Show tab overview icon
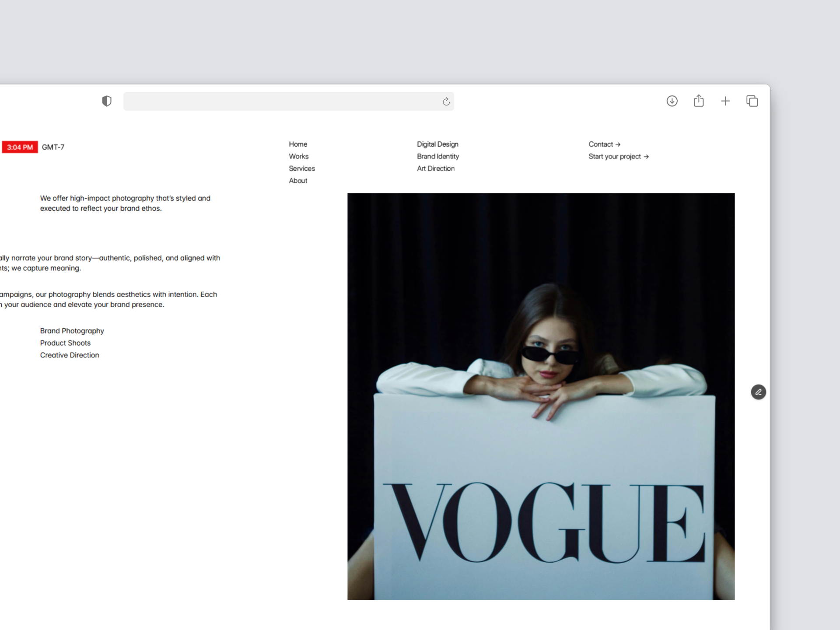This screenshot has height=630, width=840. (x=752, y=101)
